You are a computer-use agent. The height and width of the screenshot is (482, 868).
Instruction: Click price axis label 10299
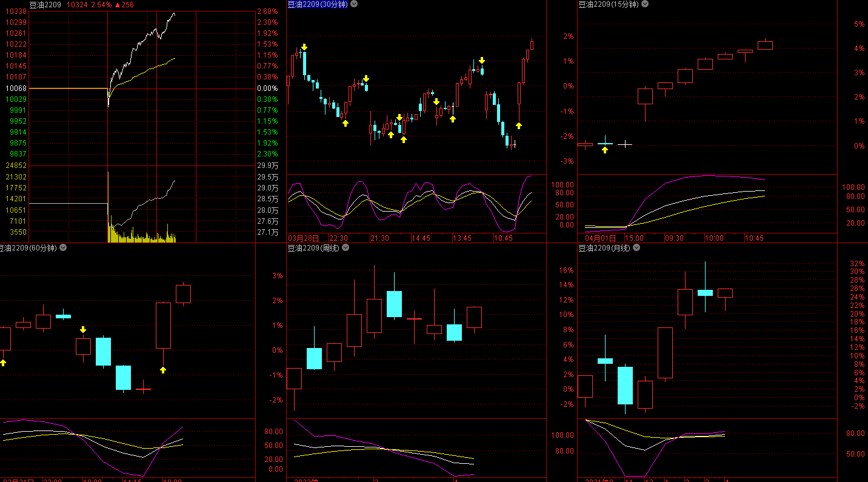pos(16,22)
